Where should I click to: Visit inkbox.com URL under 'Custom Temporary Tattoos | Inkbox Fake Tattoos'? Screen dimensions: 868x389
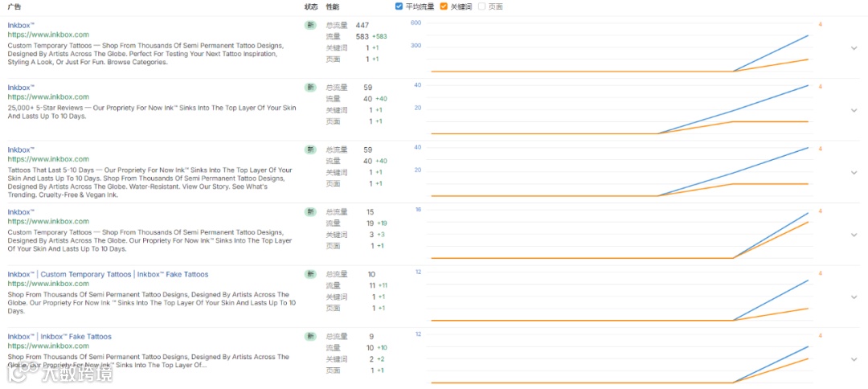tap(48, 284)
